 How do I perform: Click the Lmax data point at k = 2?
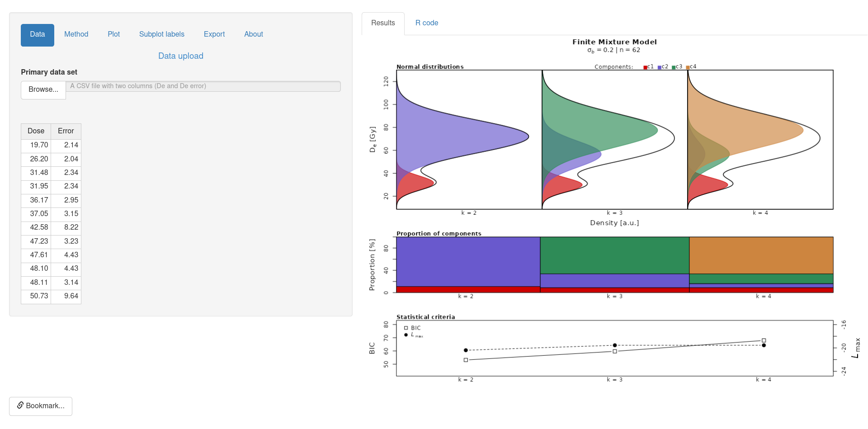click(466, 350)
